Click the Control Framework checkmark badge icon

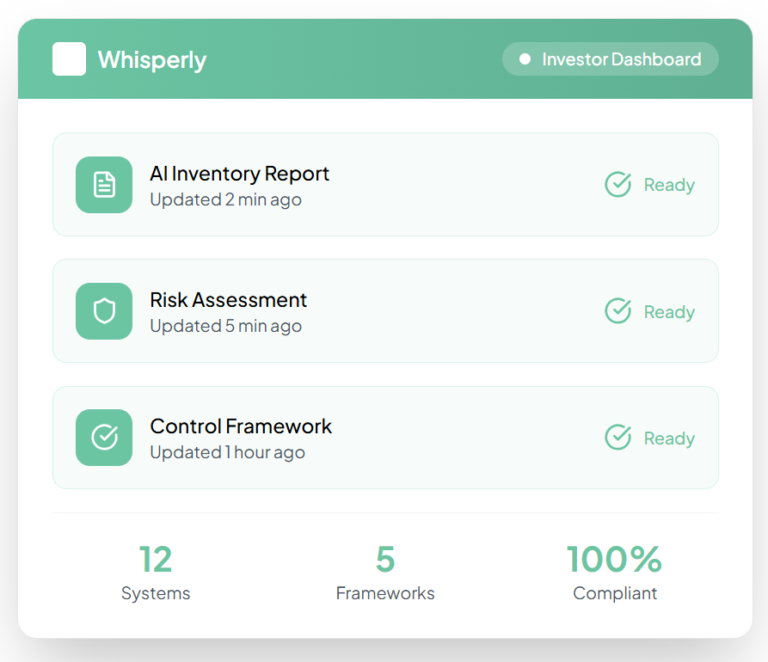(104, 438)
